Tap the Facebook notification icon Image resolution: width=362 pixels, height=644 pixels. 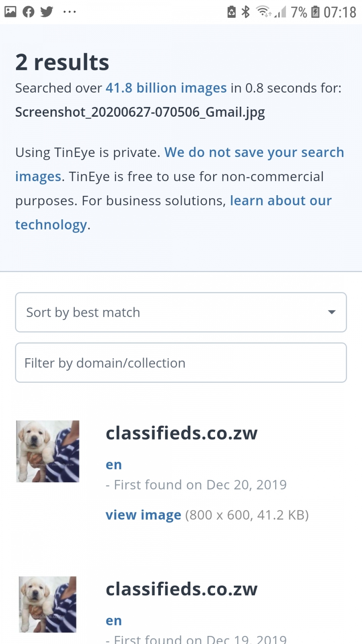tap(29, 12)
